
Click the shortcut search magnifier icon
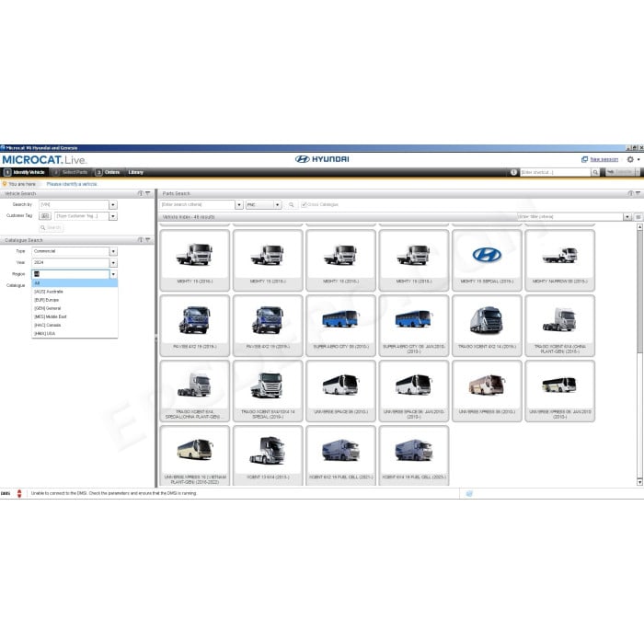click(595, 173)
